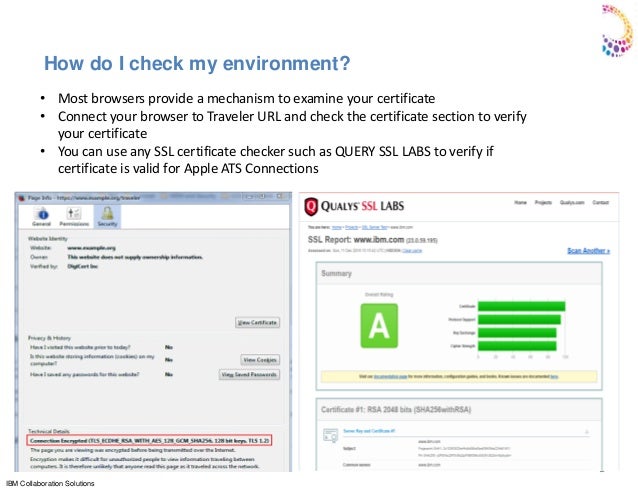Image resolution: width=638 pixels, height=493 pixels.
Task: Click the View Saved Passwords button
Action: click(x=249, y=375)
